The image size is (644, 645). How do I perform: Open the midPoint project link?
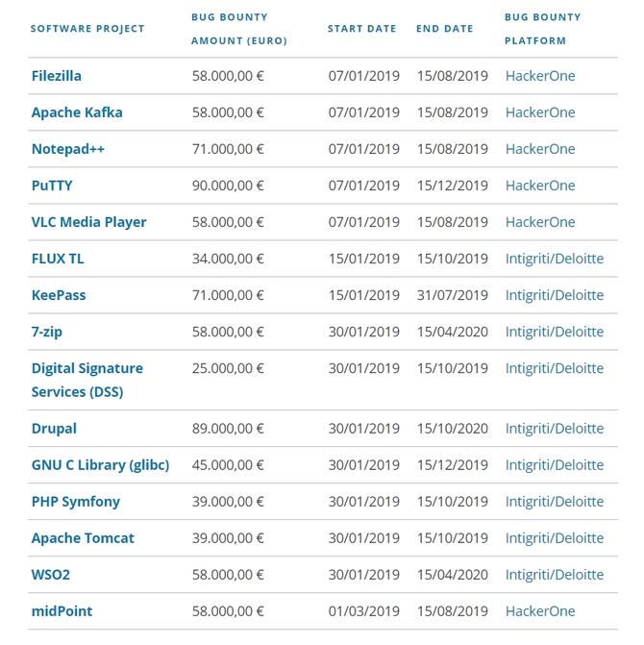(x=62, y=611)
